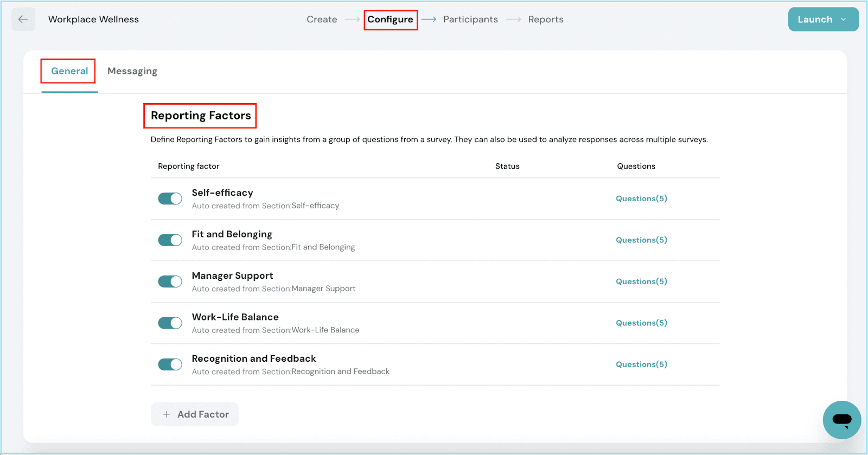The height and width of the screenshot is (455, 868).
Task: View Questions(5) for Manager Support
Action: 641,281
